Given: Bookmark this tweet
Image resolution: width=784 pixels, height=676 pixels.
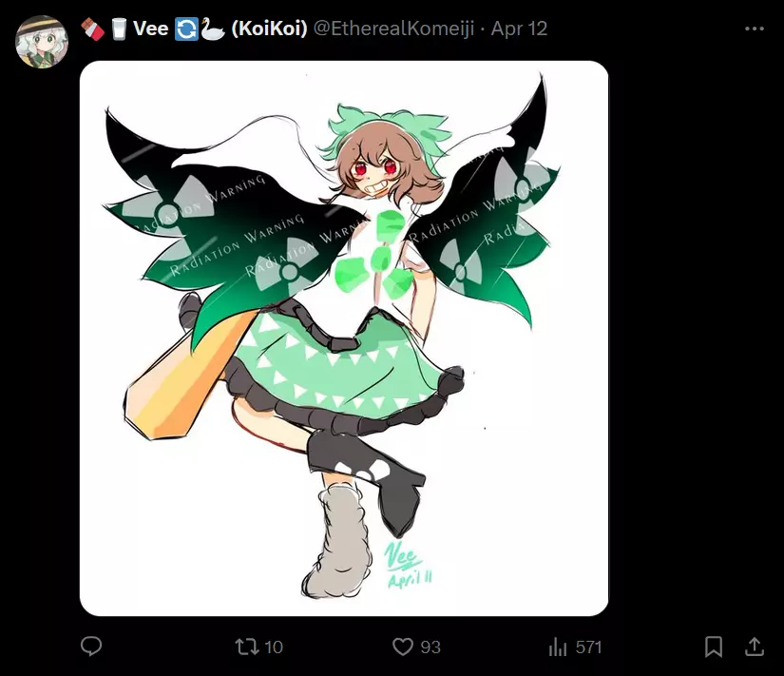Looking at the screenshot, I should pos(714,647).
